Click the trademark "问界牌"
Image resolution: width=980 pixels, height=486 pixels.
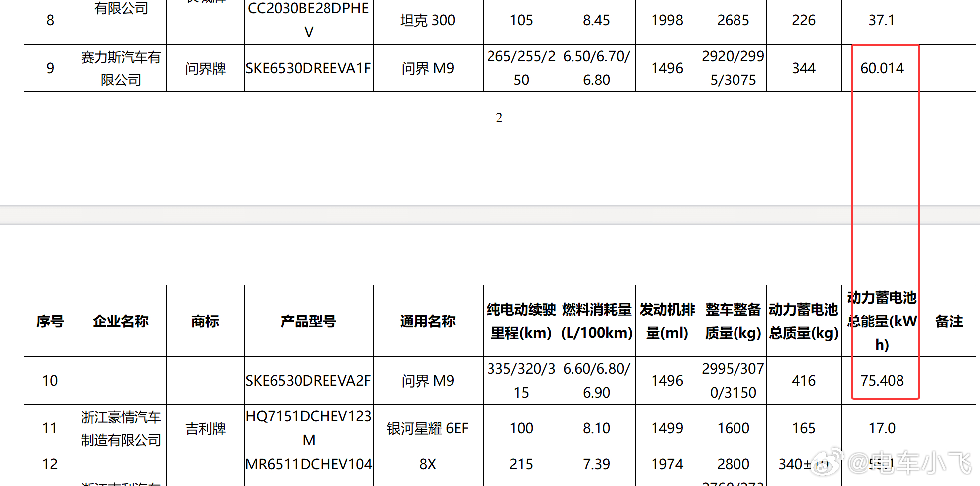pos(205,68)
